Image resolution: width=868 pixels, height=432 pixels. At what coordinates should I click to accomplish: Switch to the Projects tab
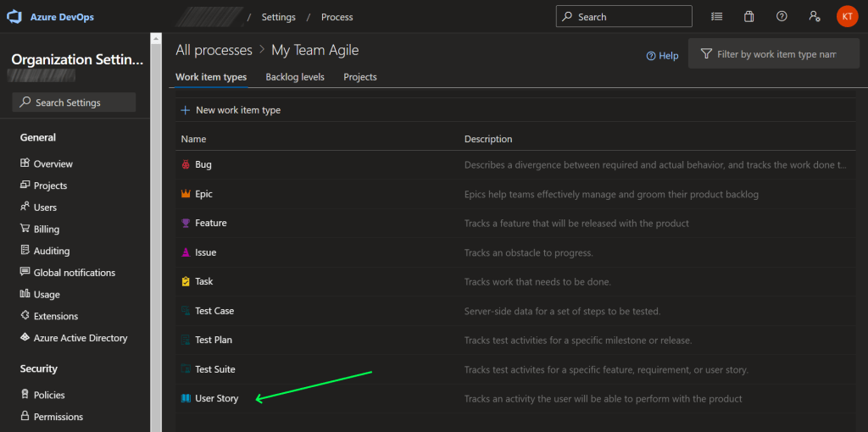(x=359, y=77)
